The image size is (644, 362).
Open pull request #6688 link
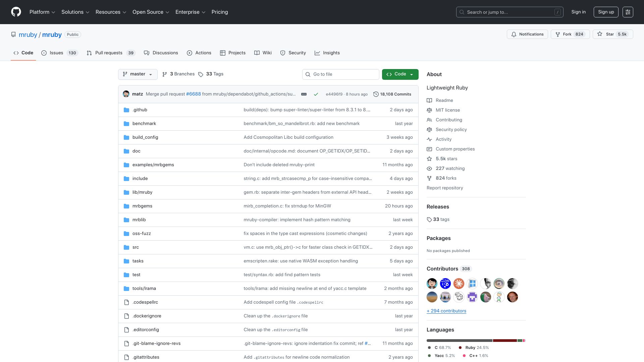(193, 94)
